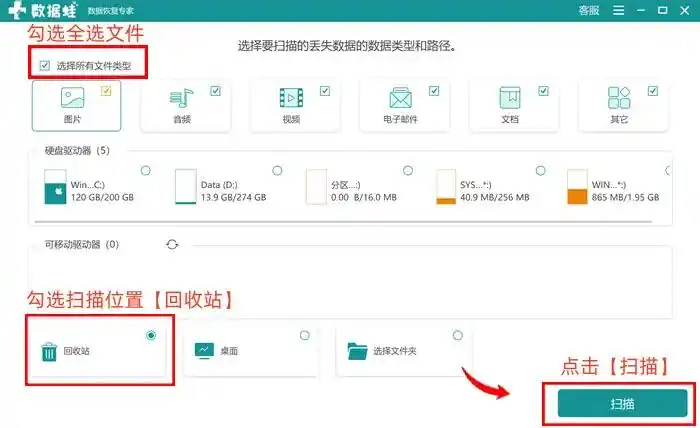Select the 分区 16.0 MB drive icon
700x428 pixels.
[316, 187]
